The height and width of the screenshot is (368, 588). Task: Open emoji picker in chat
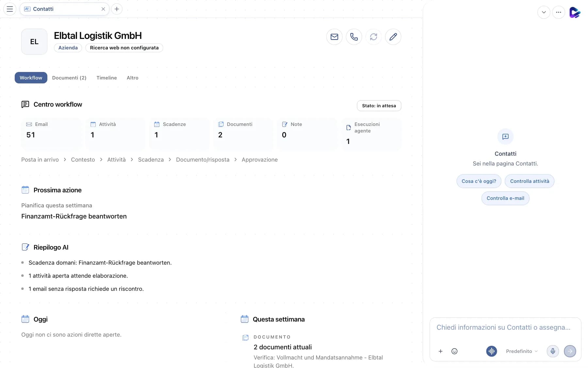click(454, 351)
